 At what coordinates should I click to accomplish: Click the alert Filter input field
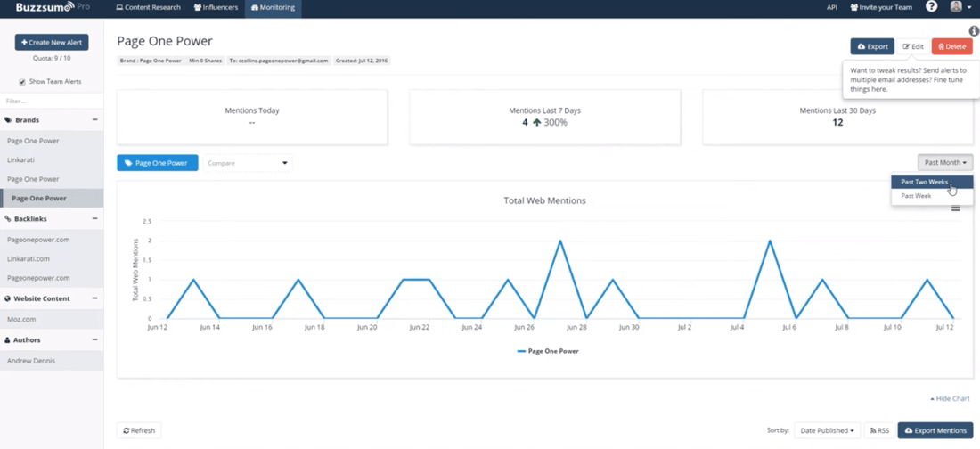coord(52,101)
